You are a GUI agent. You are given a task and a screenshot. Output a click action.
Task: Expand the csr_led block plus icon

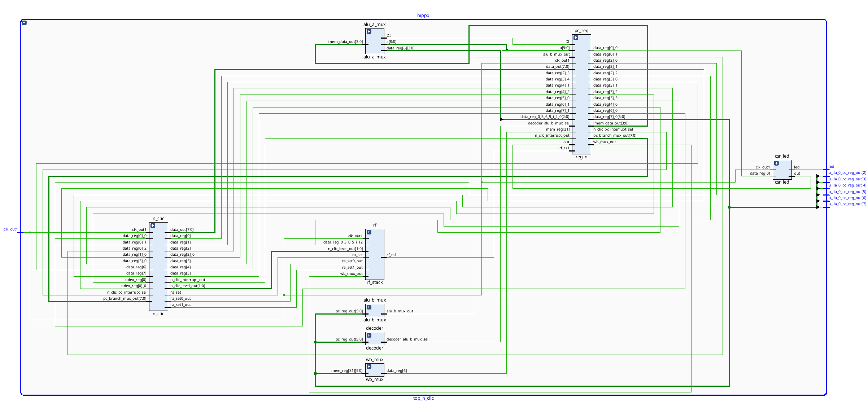tap(776, 163)
